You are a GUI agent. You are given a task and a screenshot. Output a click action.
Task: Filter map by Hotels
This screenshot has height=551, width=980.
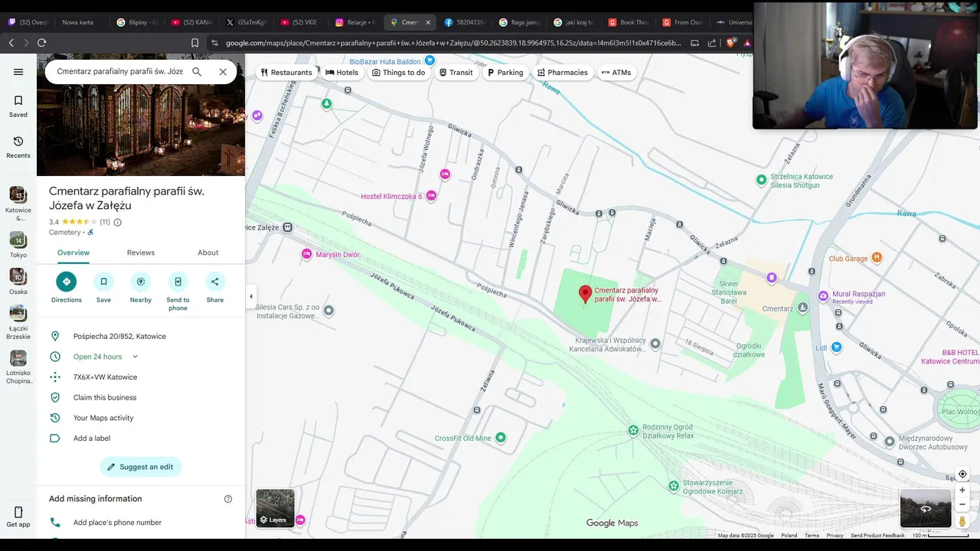341,73
